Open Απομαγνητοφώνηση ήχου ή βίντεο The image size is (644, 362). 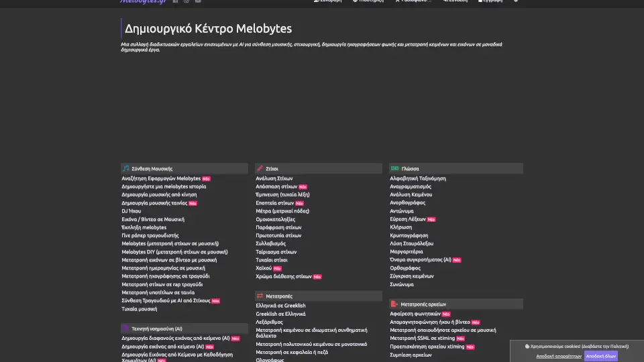click(x=430, y=322)
